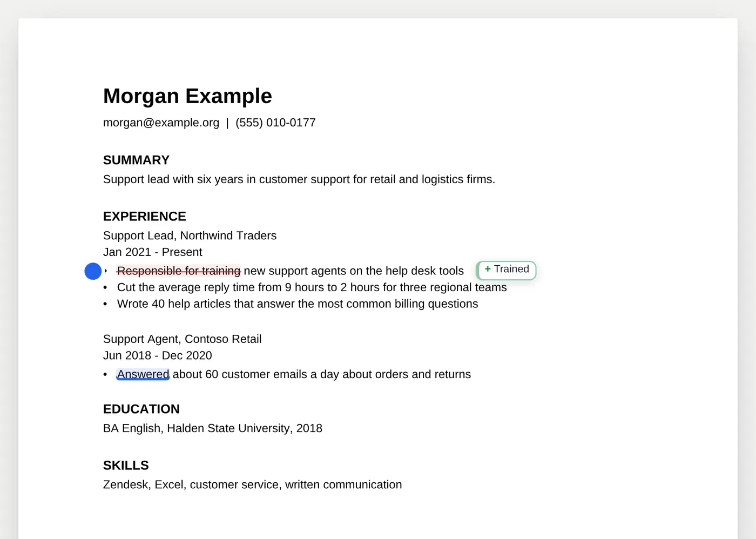Click the date range "Jan 2021 - Present"
The image size is (756, 539).
click(x=152, y=252)
